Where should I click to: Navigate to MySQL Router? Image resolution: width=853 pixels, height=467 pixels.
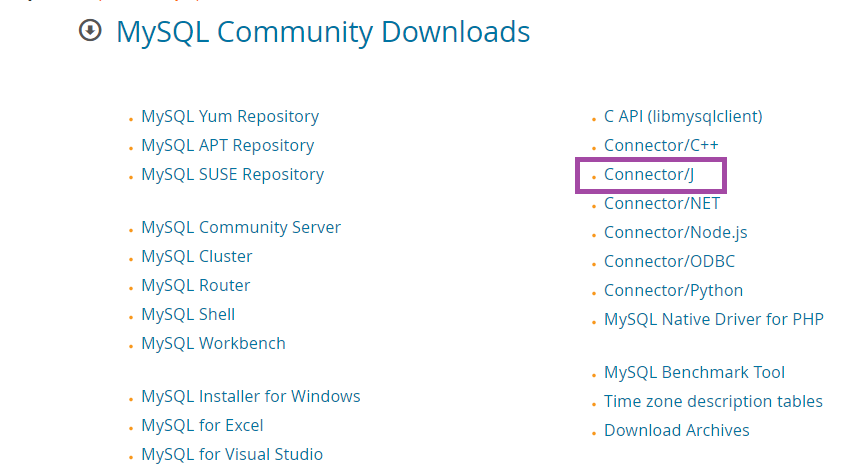195,286
